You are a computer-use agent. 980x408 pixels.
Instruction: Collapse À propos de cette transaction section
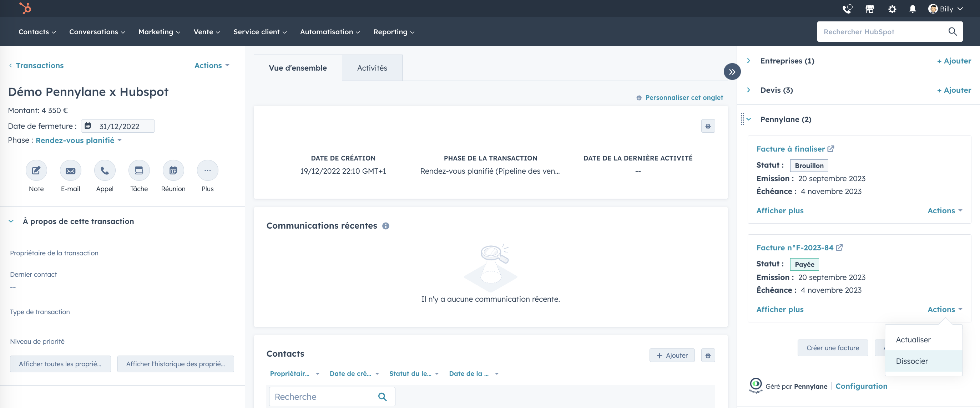(x=11, y=221)
